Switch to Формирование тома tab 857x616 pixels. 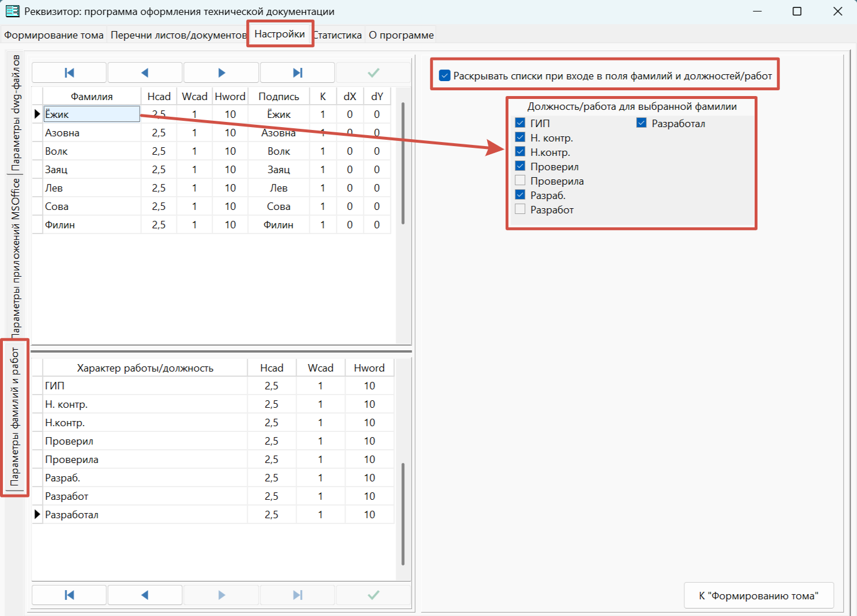[54, 35]
